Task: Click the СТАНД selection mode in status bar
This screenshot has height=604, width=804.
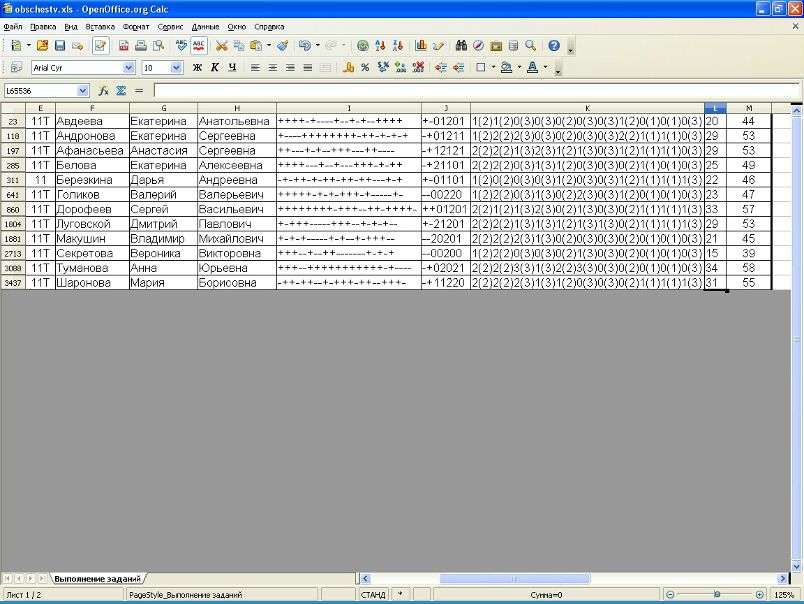Action: 372,595
